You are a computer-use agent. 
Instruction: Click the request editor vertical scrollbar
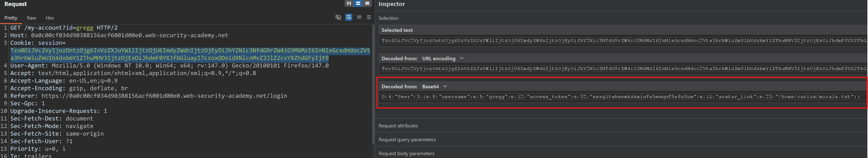click(x=373, y=85)
